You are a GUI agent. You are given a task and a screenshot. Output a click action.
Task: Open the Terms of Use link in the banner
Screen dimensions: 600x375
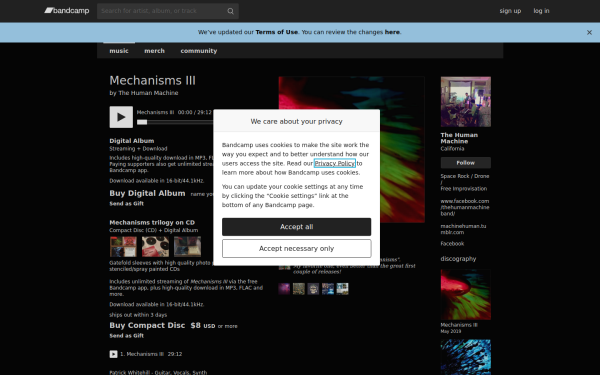coord(277,32)
